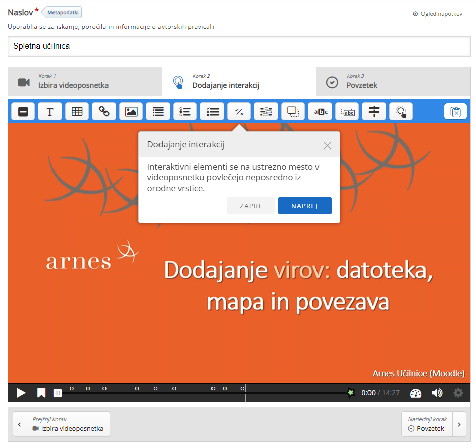Screen dimensions: 476x448
Task: Select the Image interaction tool
Action: (131, 112)
